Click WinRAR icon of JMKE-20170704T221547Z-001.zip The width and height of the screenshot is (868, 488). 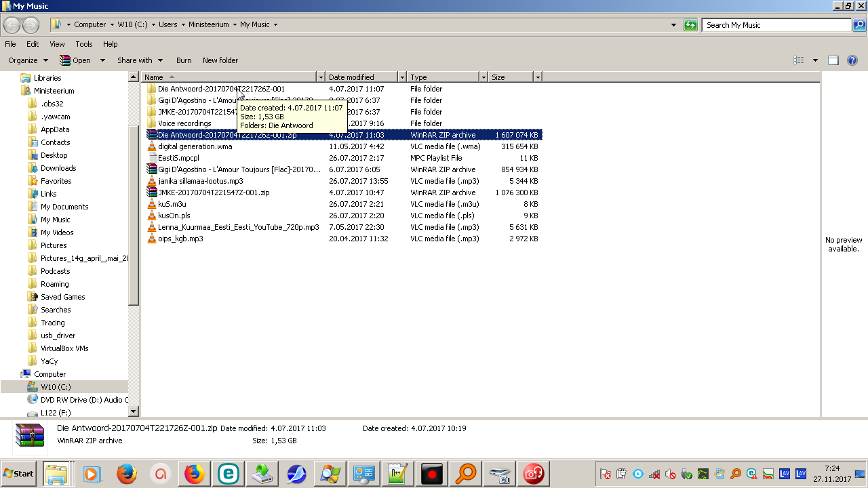pyautogui.click(x=152, y=192)
